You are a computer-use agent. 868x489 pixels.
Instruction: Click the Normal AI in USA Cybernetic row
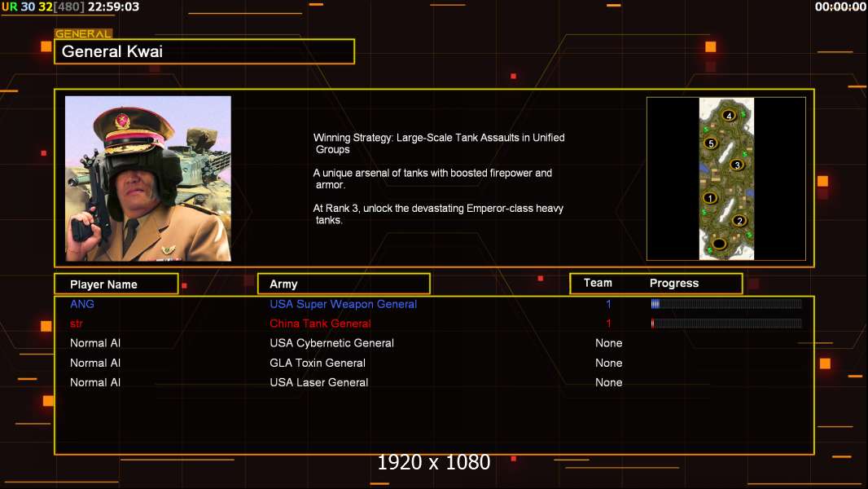tap(95, 343)
